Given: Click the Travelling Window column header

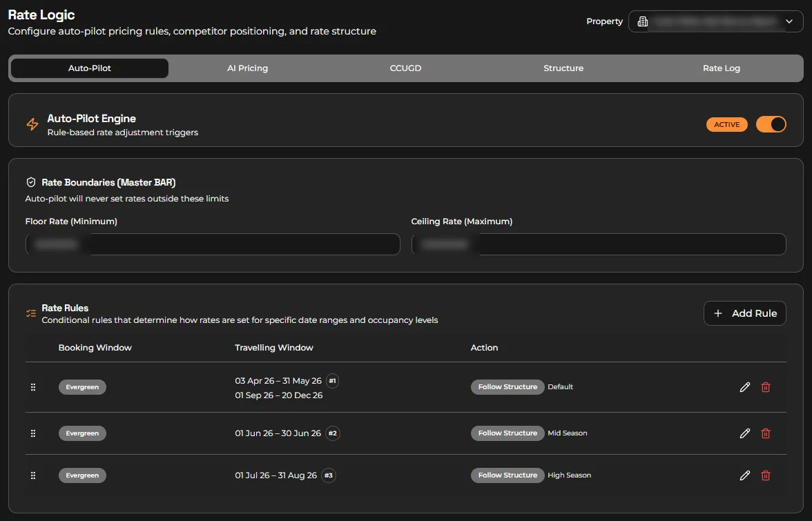Looking at the screenshot, I should pyautogui.click(x=274, y=348).
